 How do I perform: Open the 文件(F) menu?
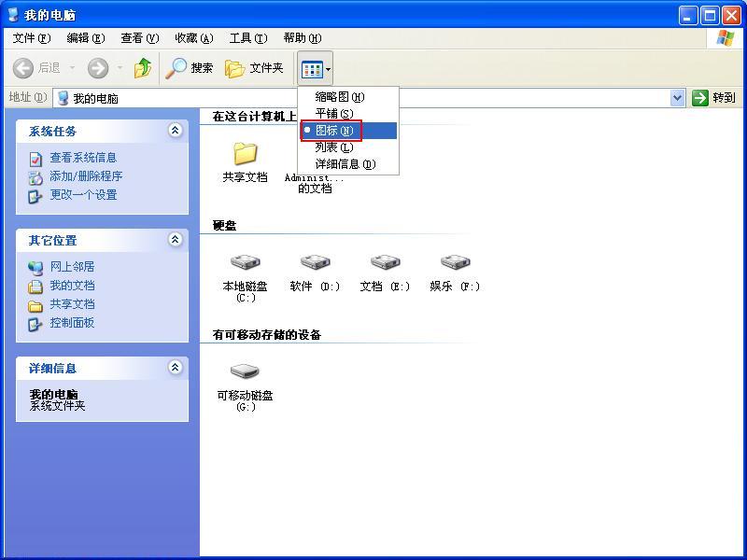pos(32,38)
